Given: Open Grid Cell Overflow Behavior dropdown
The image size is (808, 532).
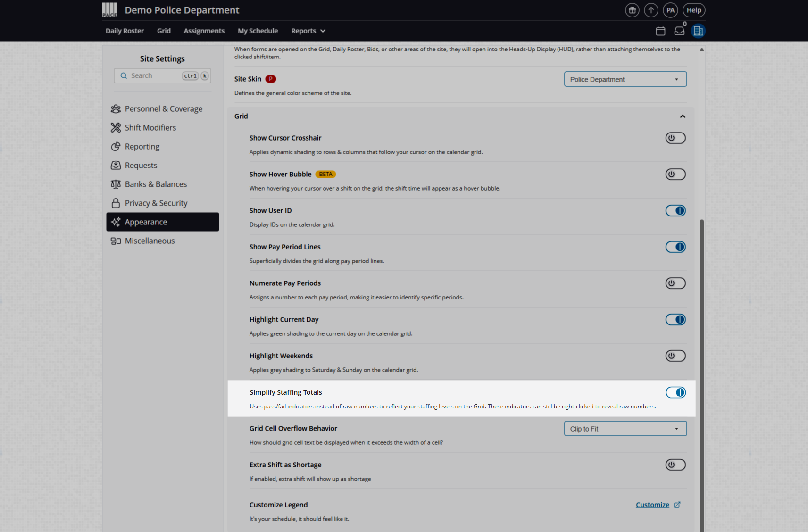Looking at the screenshot, I should pyautogui.click(x=625, y=429).
